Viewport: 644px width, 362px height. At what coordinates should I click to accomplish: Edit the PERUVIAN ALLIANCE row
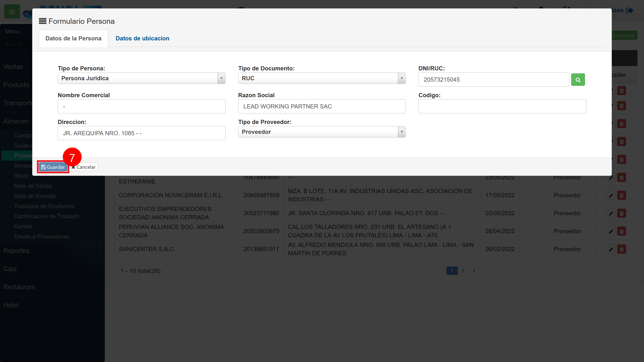click(611, 231)
